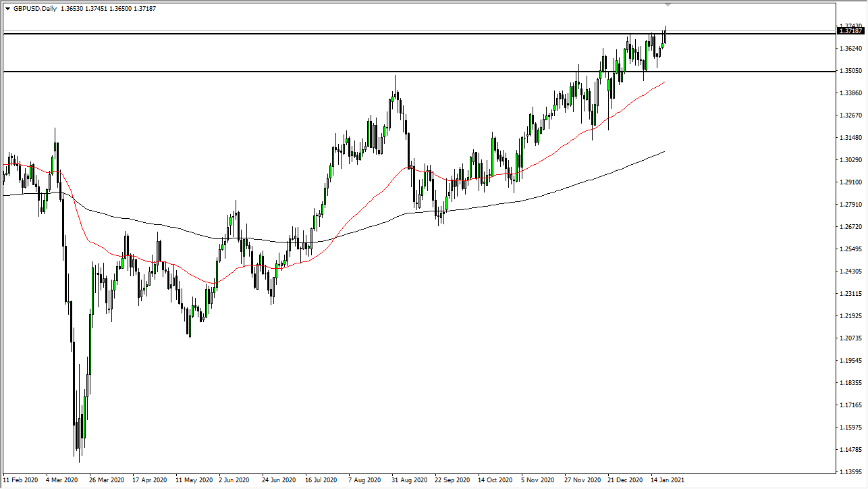Image resolution: width=868 pixels, height=489 pixels.
Task: Click the 1.23115 price scale label
Action: (850, 294)
